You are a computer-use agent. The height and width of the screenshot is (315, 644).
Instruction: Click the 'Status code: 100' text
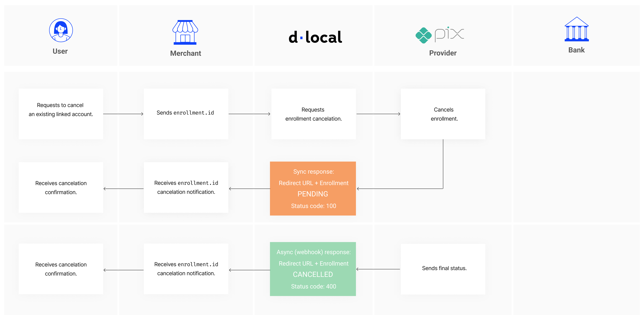tap(314, 206)
